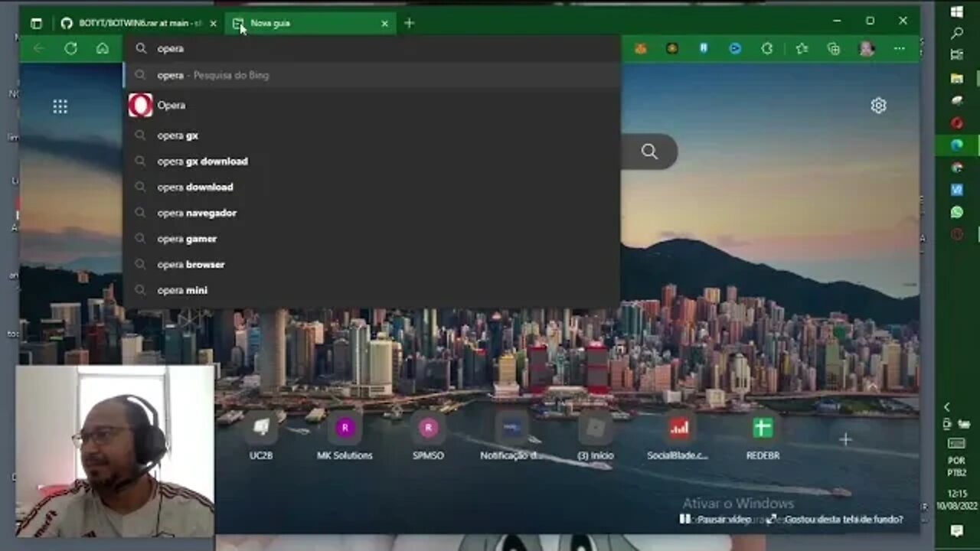Select 'opera - Pesquisa do Bing' suggestion
980x551 pixels.
371,75
